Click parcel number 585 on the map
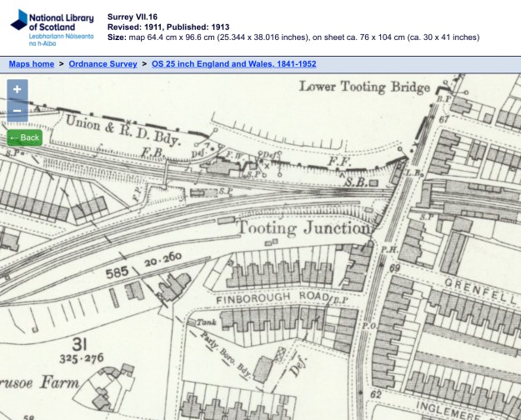This screenshot has width=521, height=420. (118, 272)
